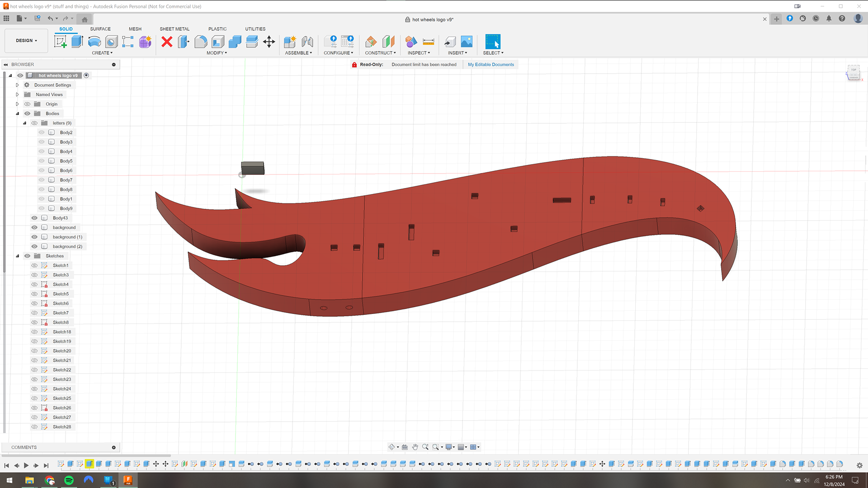Open the CONSTRUCT dropdown menu

pyautogui.click(x=380, y=53)
